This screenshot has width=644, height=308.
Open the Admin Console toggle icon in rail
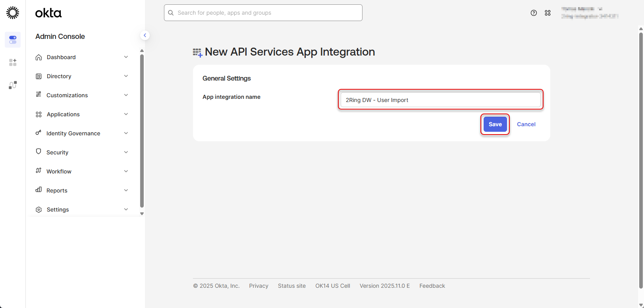(13, 40)
